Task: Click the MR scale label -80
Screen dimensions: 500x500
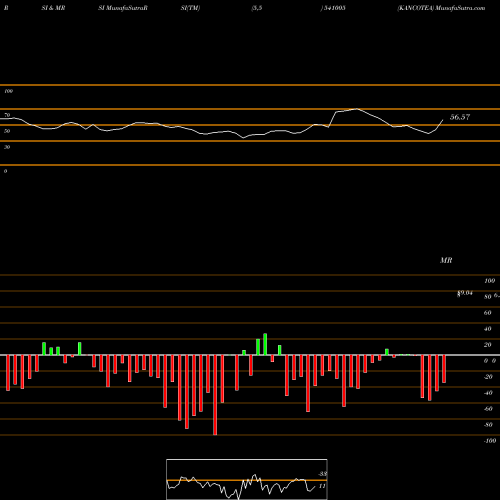Action: pos(488,425)
